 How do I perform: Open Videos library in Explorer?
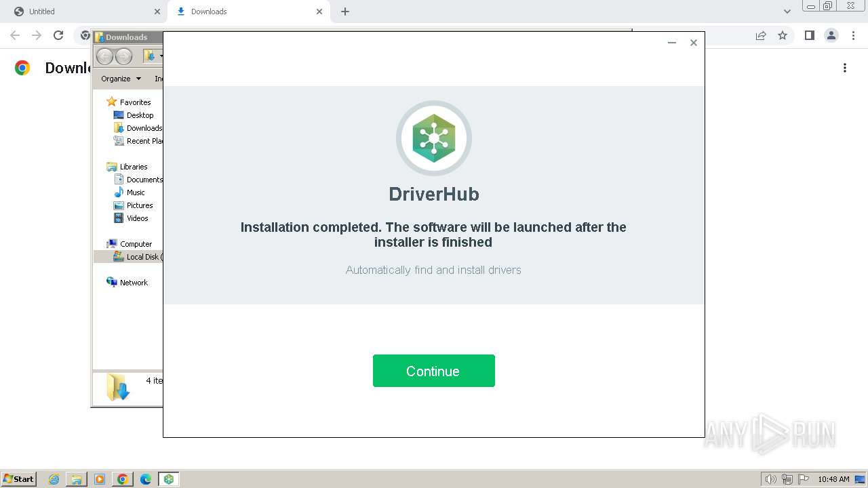[x=131, y=218]
